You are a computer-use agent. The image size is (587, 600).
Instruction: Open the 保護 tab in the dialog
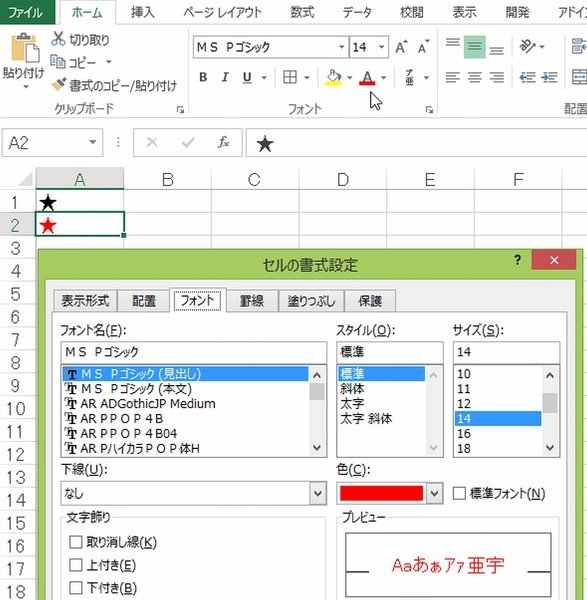370,301
